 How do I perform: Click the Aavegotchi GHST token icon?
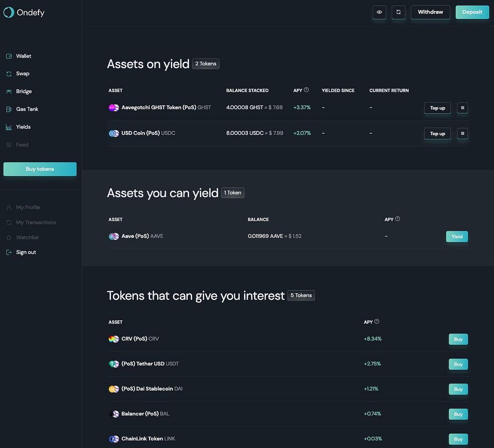113,108
